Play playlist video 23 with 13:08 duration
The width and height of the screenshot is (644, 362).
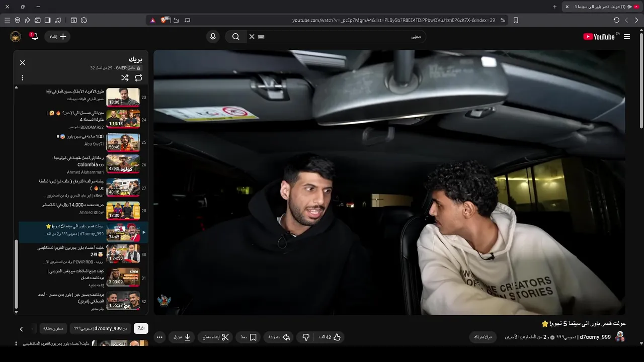pos(83,97)
